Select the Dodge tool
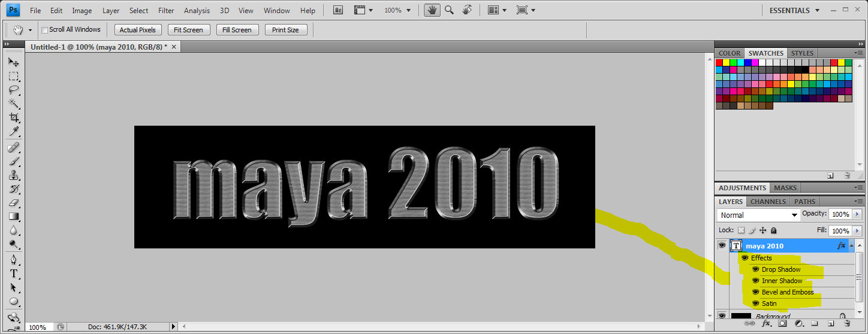The width and height of the screenshot is (868, 334). (x=14, y=244)
